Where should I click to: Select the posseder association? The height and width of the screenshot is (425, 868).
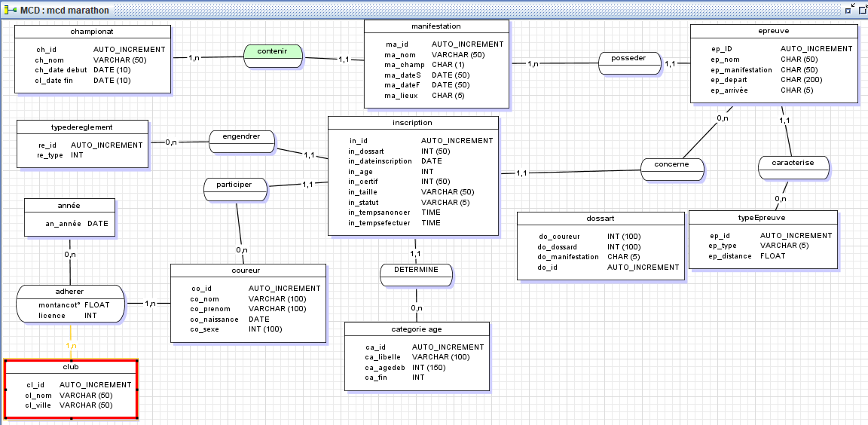click(x=628, y=59)
